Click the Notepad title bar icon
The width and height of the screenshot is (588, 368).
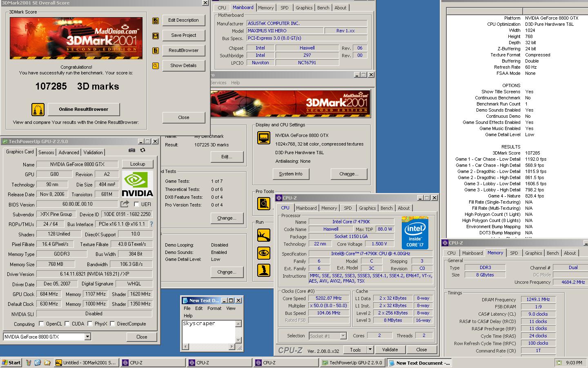click(x=185, y=300)
